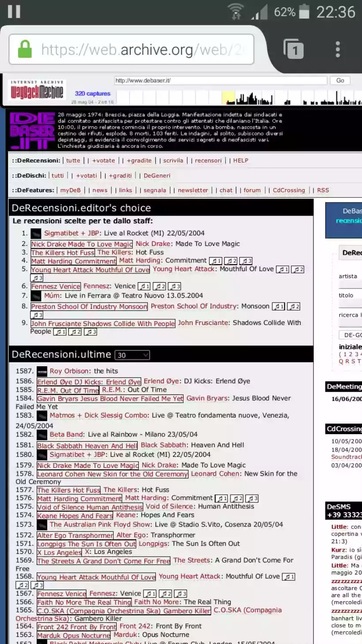Open the thumbnail icon next to Roy Orbison

coord(42,371)
